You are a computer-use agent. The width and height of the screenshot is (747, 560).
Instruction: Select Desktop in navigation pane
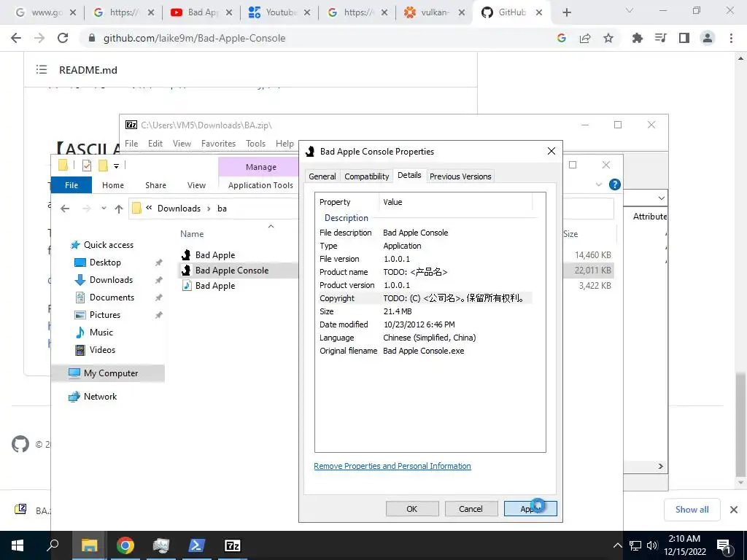click(x=105, y=262)
